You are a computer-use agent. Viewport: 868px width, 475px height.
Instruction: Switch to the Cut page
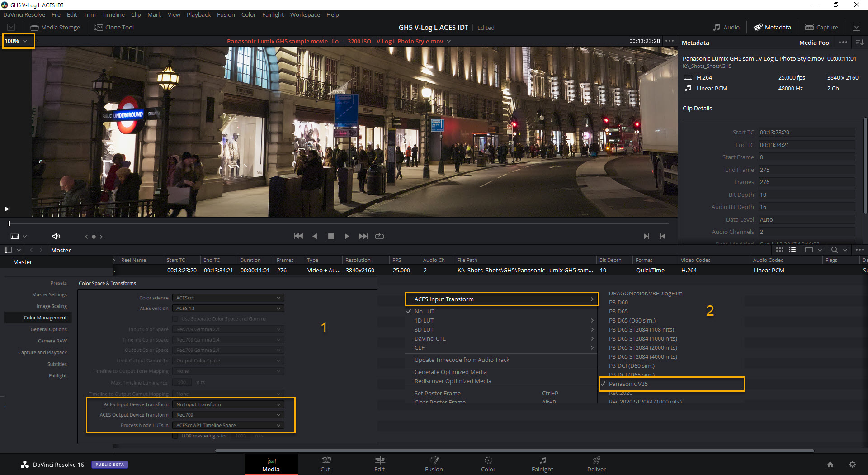click(325, 464)
